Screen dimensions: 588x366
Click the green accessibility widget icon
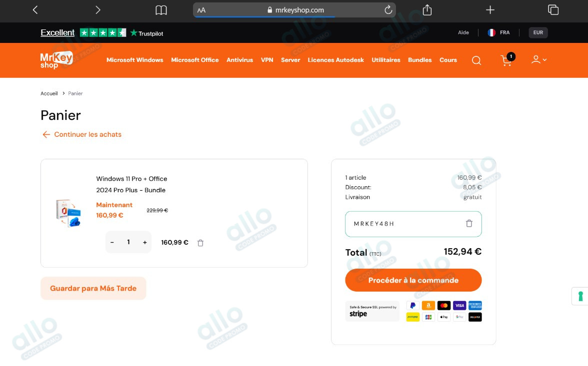click(x=580, y=296)
